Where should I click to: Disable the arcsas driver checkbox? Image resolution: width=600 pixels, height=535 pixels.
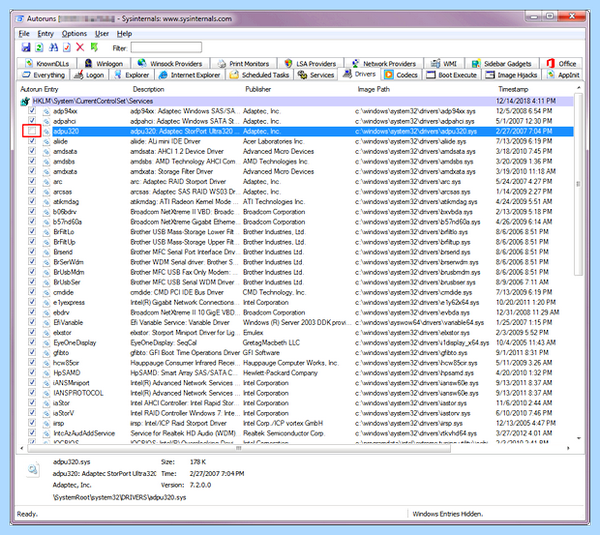click(32, 191)
